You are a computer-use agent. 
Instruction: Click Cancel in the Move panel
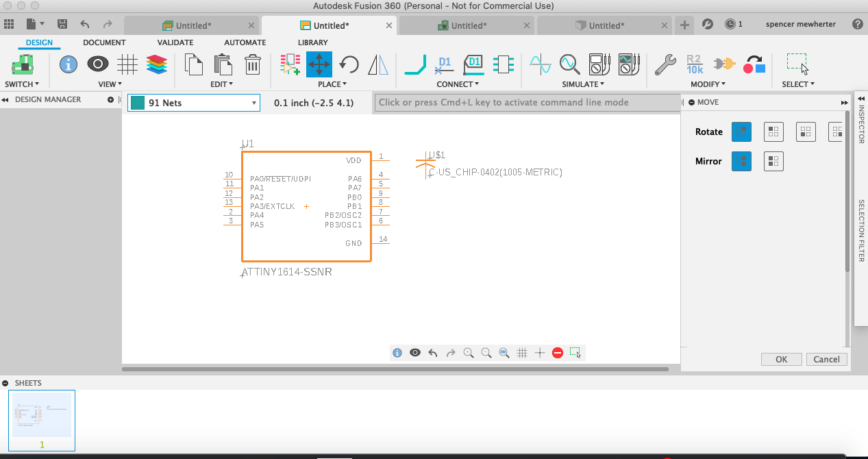[827, 359]
